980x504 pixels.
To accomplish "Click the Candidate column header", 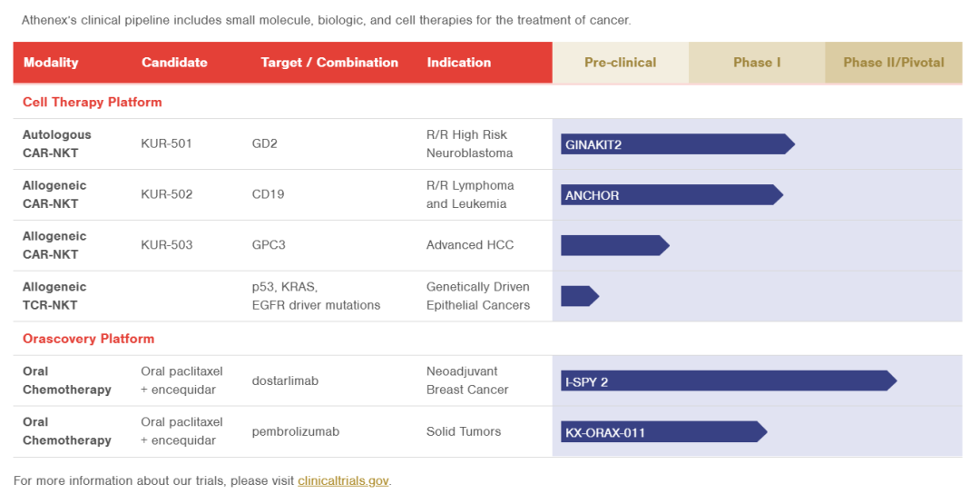I will point(174,63).
